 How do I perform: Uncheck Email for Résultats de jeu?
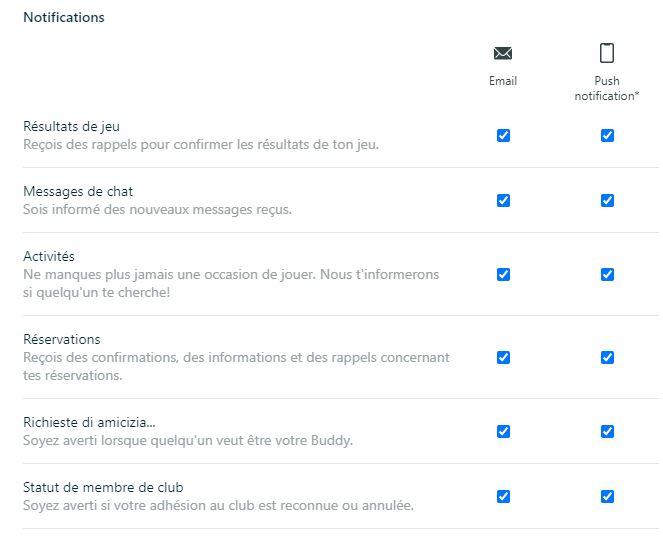(x=503, y=135)
